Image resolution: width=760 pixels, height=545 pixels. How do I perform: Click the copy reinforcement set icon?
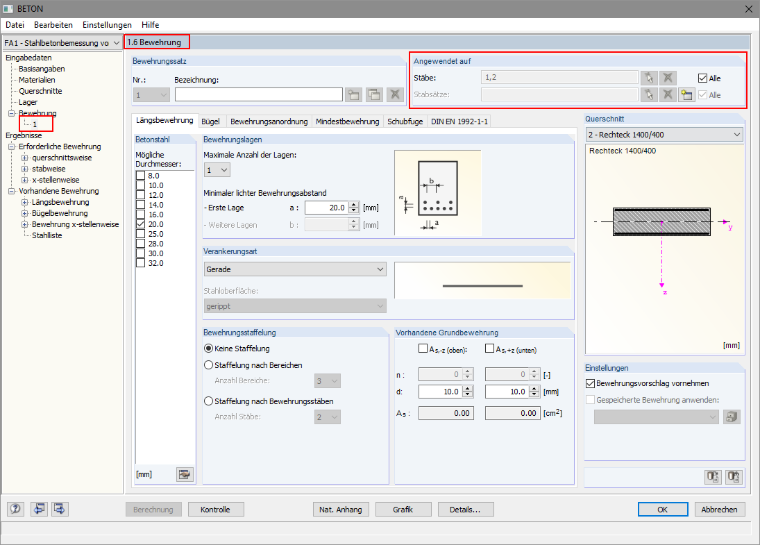[374, 95]
